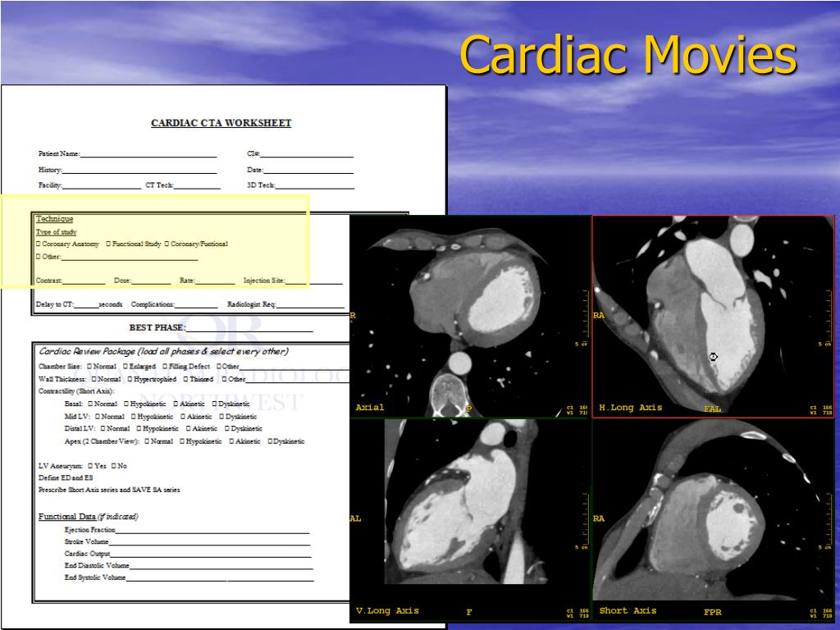Tick Akinetic in the Apex row
840x630 pixels.
tap(231, 441)
